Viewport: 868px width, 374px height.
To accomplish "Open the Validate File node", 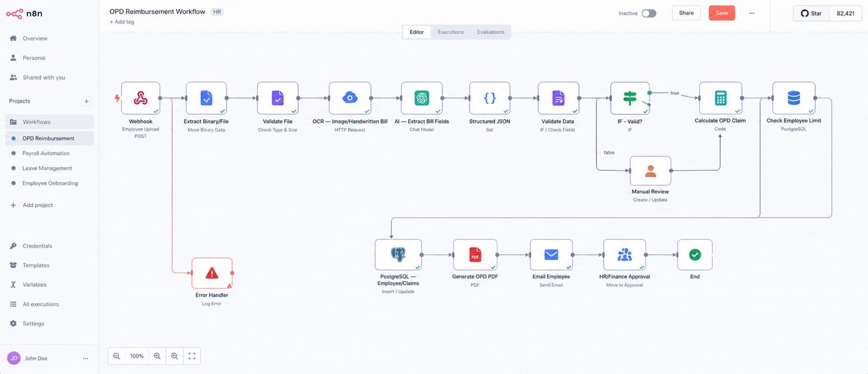I will [278, 98].
